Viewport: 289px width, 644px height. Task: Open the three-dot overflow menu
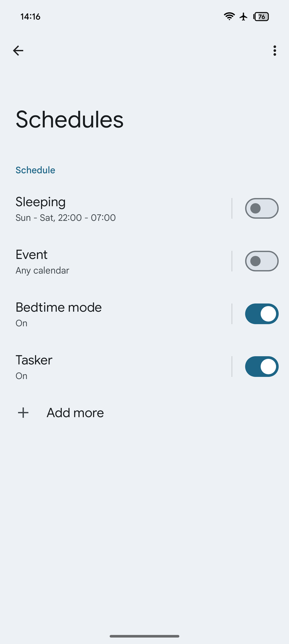pyautogui.click(x=275, y=51)
